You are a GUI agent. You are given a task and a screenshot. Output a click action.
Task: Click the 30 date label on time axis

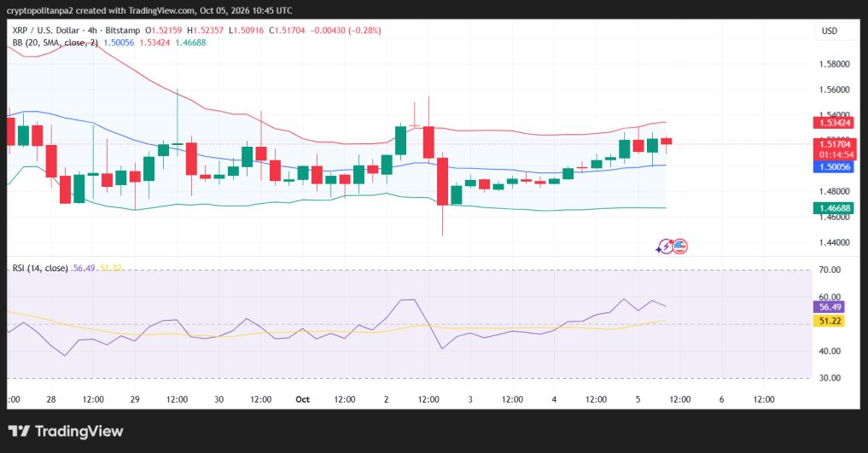(218, 399)
